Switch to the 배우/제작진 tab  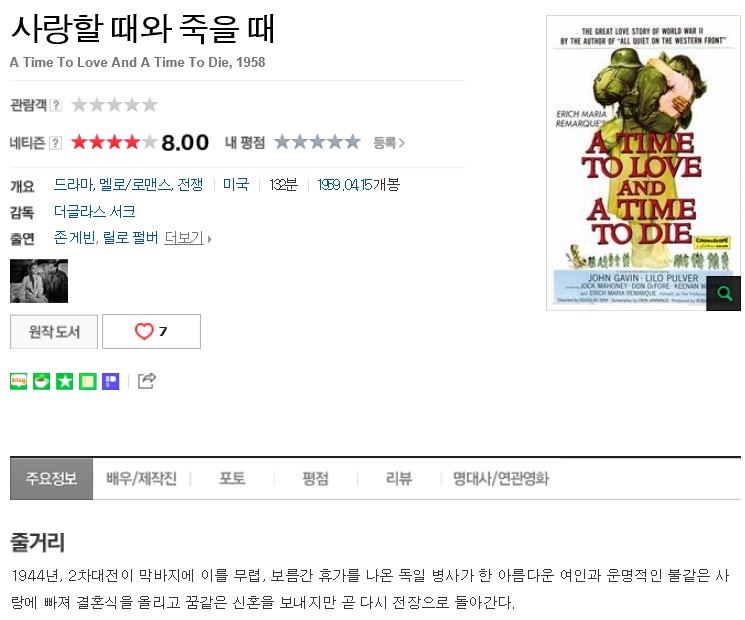pos(142,478)
